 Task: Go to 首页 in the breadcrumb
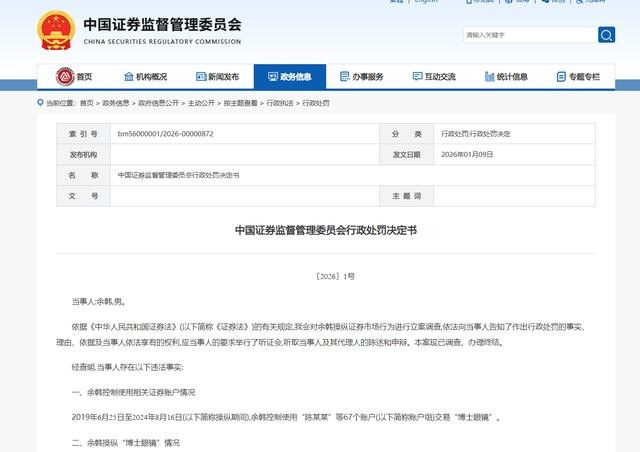[x=87, y=103]
